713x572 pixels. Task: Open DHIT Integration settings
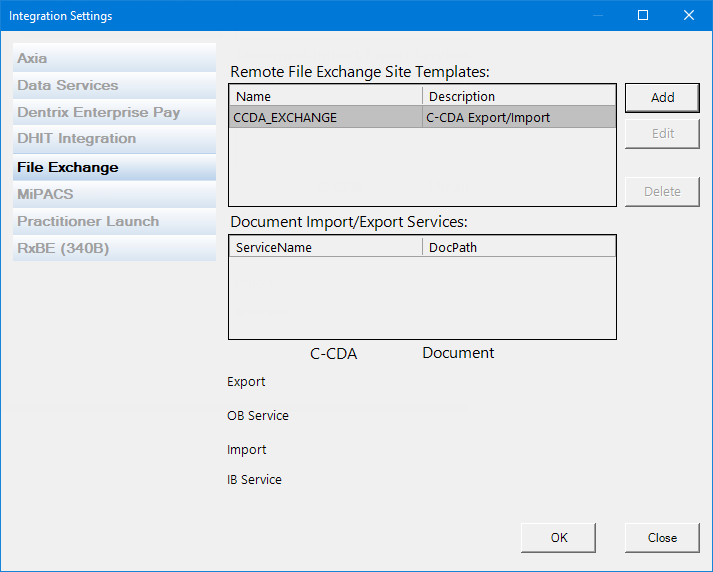pyautogui.click(x=114, y=139)
